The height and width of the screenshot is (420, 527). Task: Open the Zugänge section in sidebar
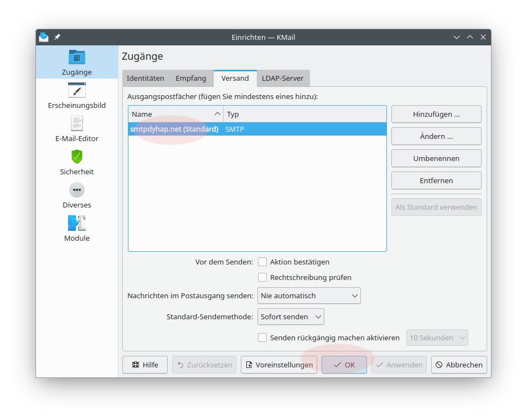pyautogui.click(x=77, y=63)
